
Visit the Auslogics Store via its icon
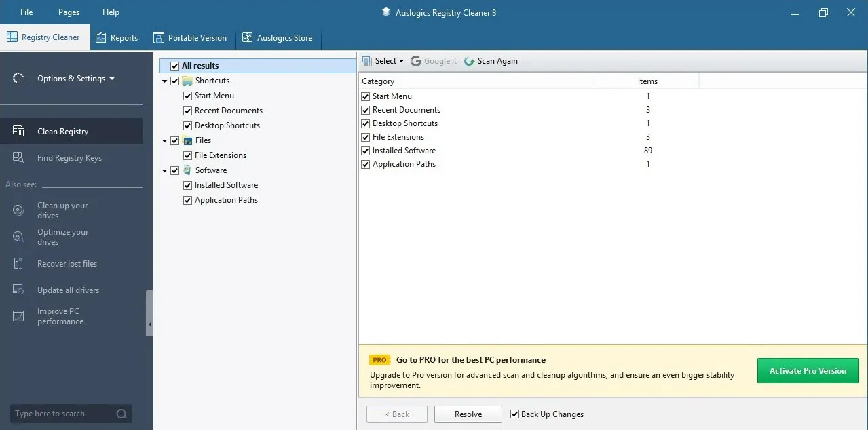247,37
